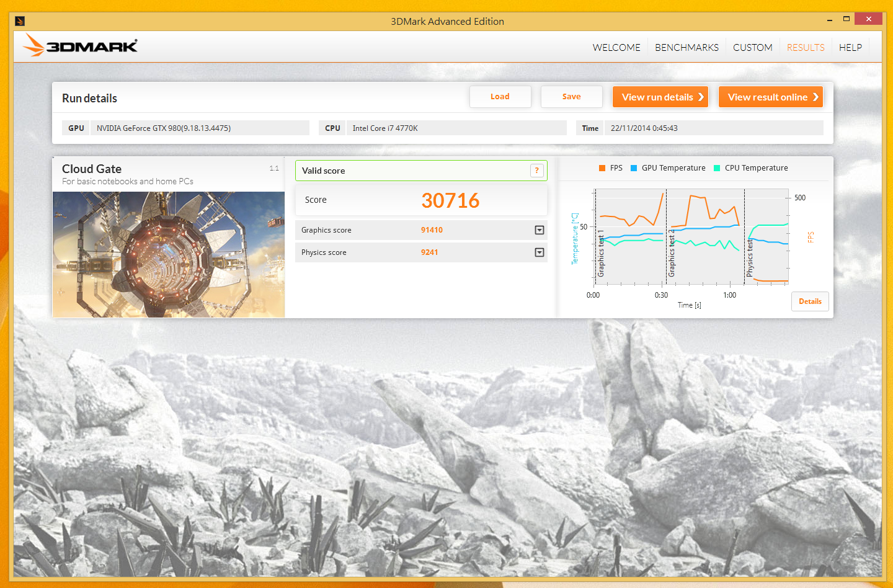Click the GPU Temperature blue legend swatch

pos(634,168)
